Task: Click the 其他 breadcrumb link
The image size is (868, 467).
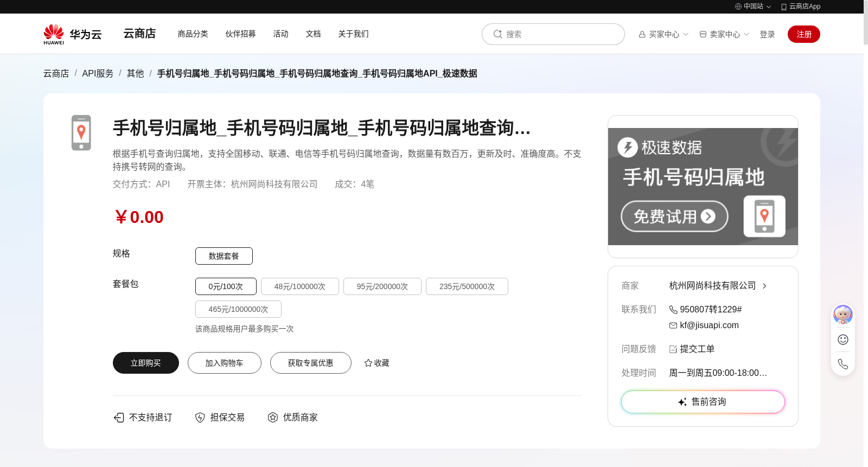Action: point(136,73)
